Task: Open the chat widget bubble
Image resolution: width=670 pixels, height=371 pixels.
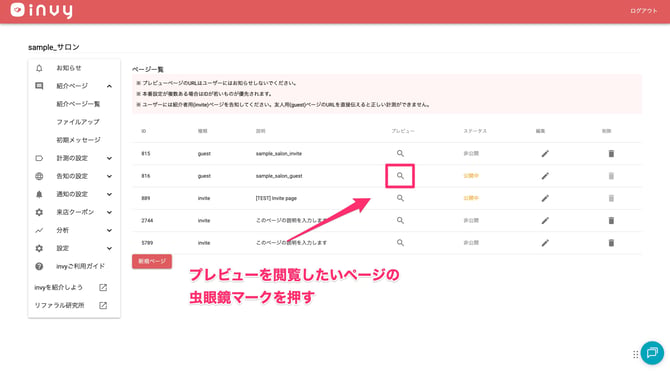Action: pyautogui.click(x=652, y=353)
